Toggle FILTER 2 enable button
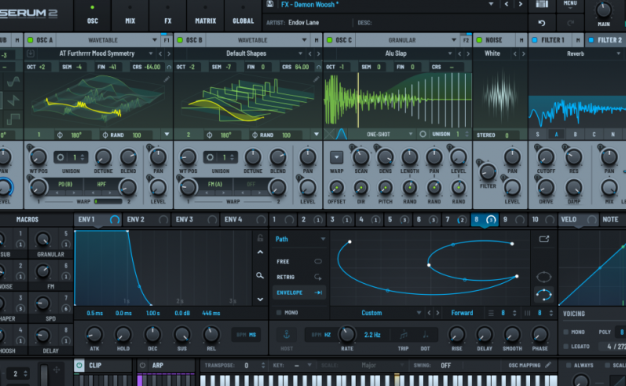This screenshot has width=626, height=386. click(591, 40)
